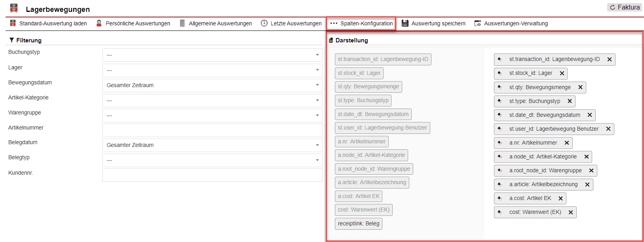
Task: Remove cost: Warenwert (EK) selected column
Action: click(571, 212)
